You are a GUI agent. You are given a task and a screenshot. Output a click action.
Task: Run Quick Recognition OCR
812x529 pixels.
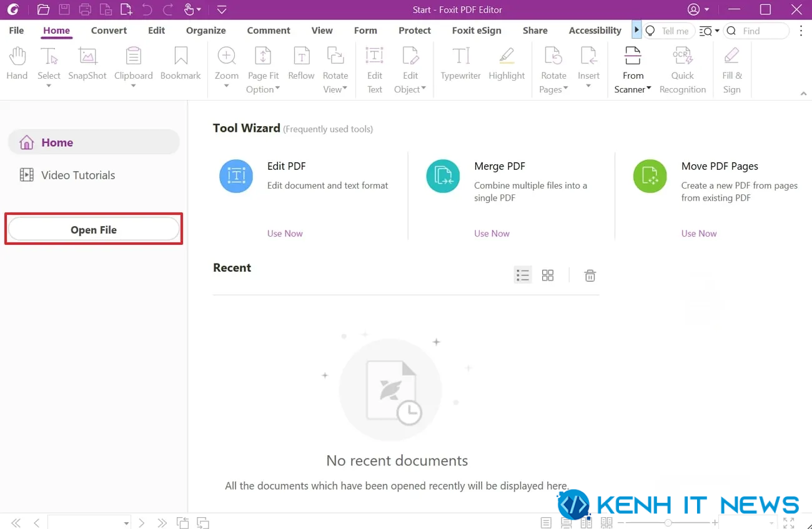(x=682, y=70)
